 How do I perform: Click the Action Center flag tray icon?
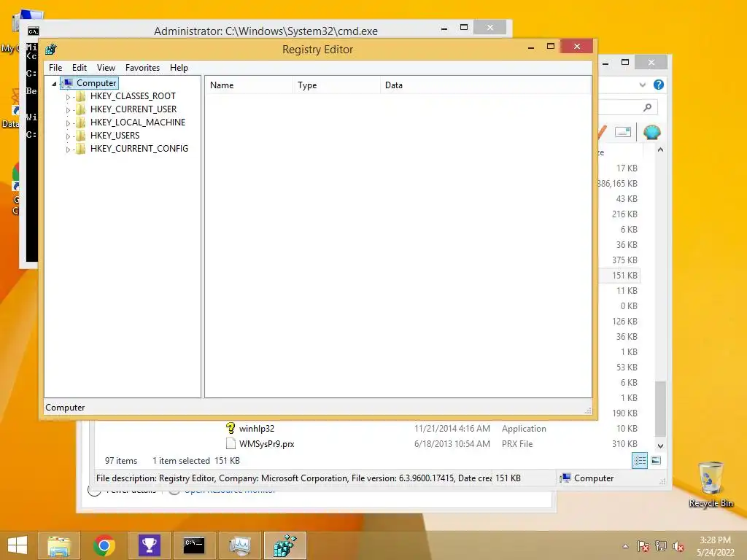click(643, 546)
